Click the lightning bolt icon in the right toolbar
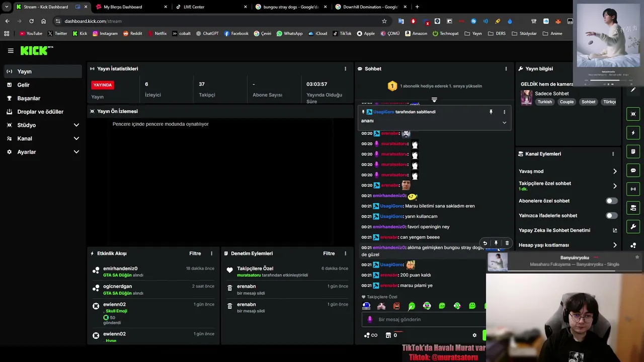This screenshot has width=644, height=362. point(633,133)
